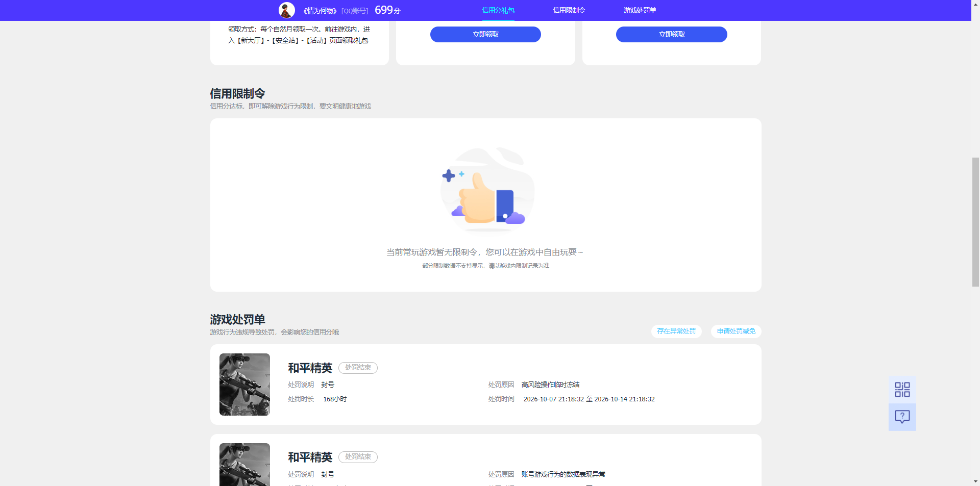Click 处罚结束 badge on 168小时 penalty card
This screenshot has width=980, height=486.
[358, 368]
